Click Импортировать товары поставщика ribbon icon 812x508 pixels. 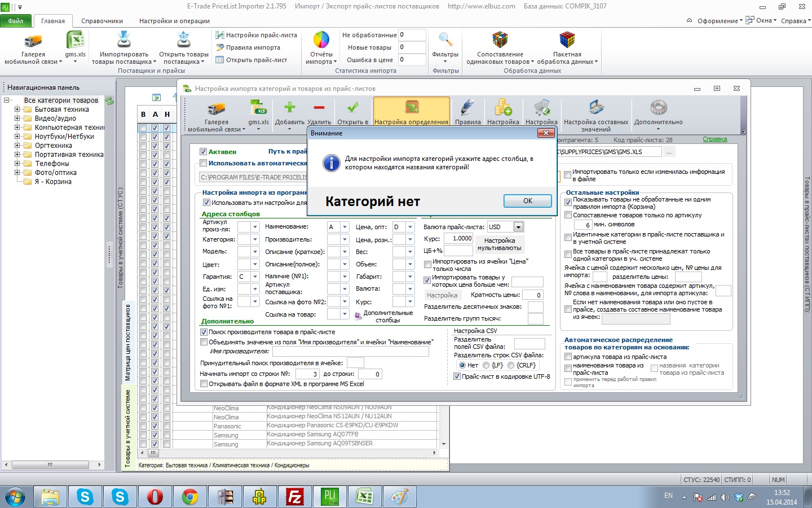tap(123, 41)
